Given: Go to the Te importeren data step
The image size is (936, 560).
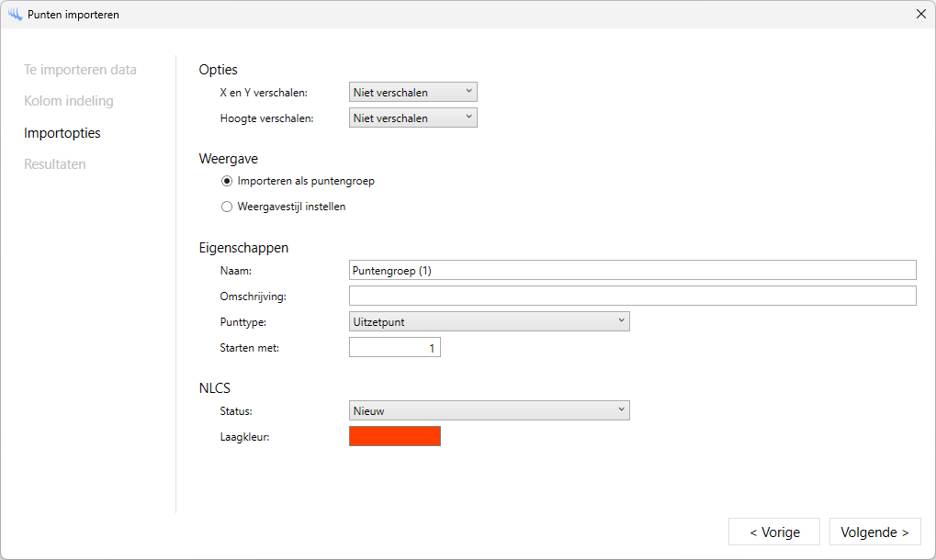Looking at the screenshot, I should [x=80, y=70].
